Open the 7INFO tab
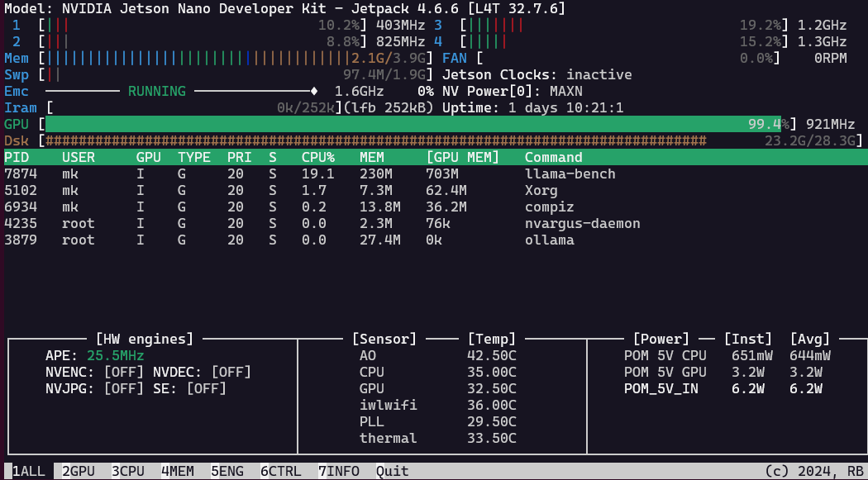 [x=339, y=471]
